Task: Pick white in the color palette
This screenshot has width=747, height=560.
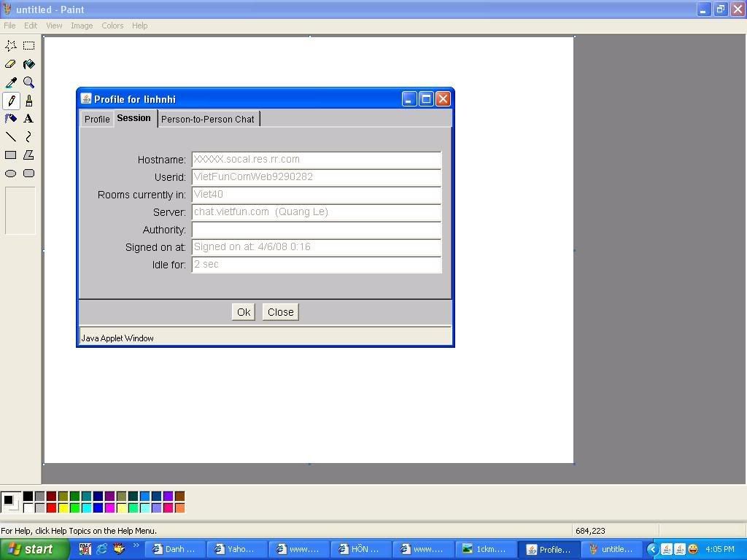Action: tap(28, 508)
